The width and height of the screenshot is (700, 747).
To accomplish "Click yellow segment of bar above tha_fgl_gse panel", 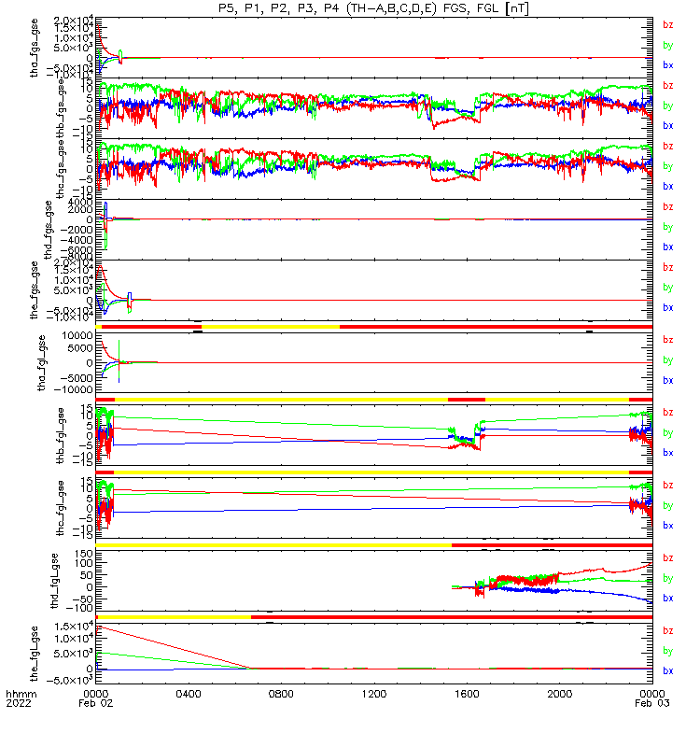I will (271, 327).
